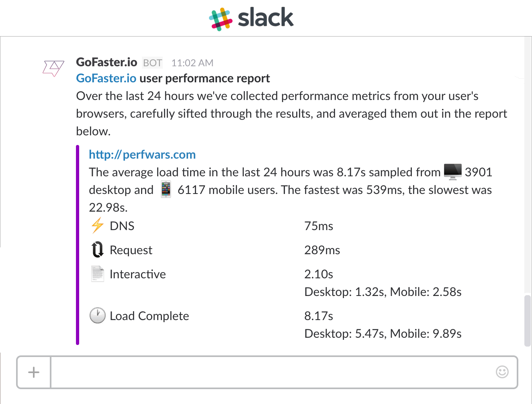This screenshot has width=532, height=404.
Task: Click the Interactive document icon
Action: pyautogui.click(x=97, y=274)
